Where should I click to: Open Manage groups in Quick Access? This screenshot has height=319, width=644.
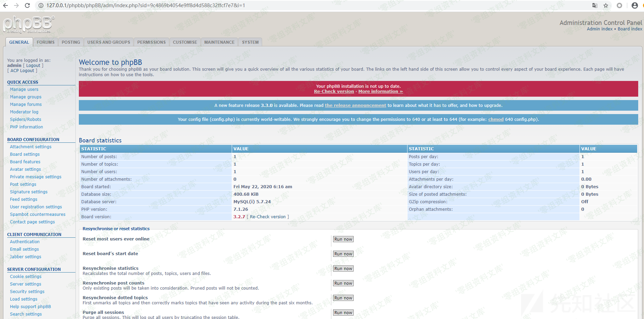pos(26,97)
